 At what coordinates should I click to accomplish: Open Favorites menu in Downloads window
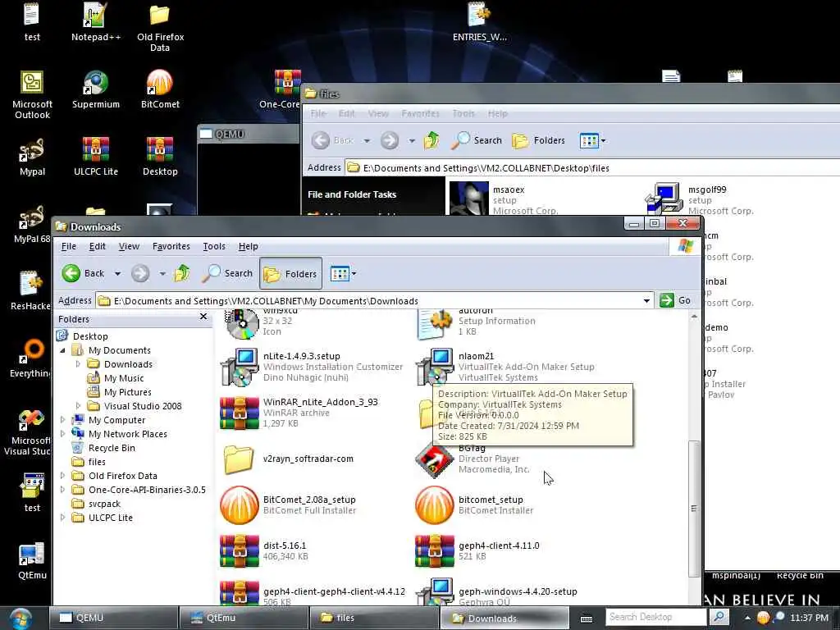point(171,246)
